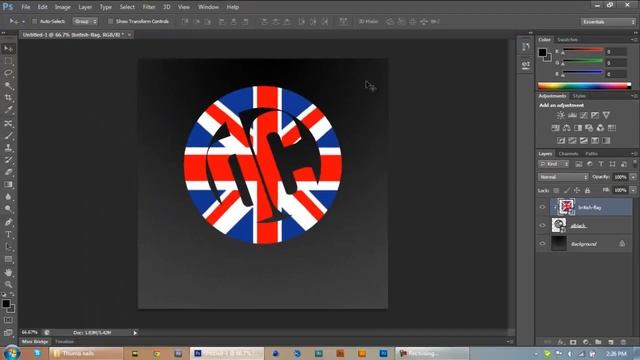640x360 pixels.
Task: Switch to the Styles tab
Action: click(x=579, y=96)
